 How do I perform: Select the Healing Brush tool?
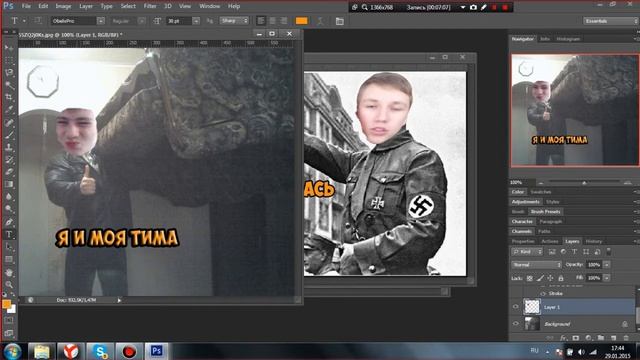click(x=9, y=122)
